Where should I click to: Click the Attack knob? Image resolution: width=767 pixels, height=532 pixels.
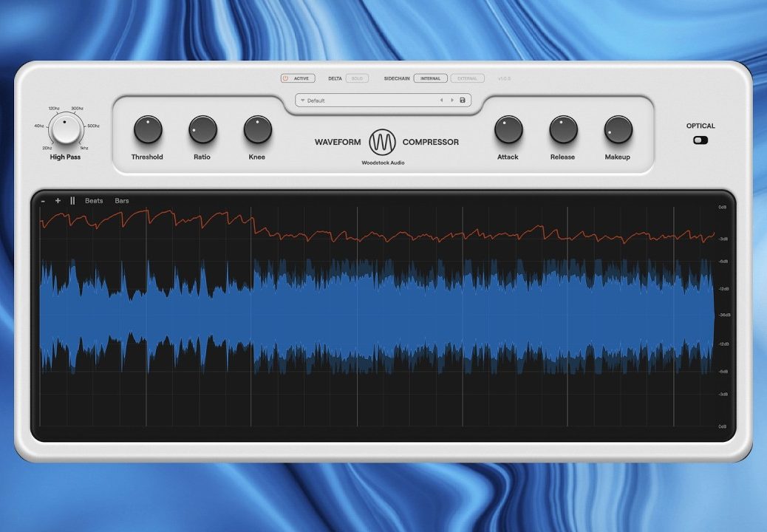[x=508, y=129]
